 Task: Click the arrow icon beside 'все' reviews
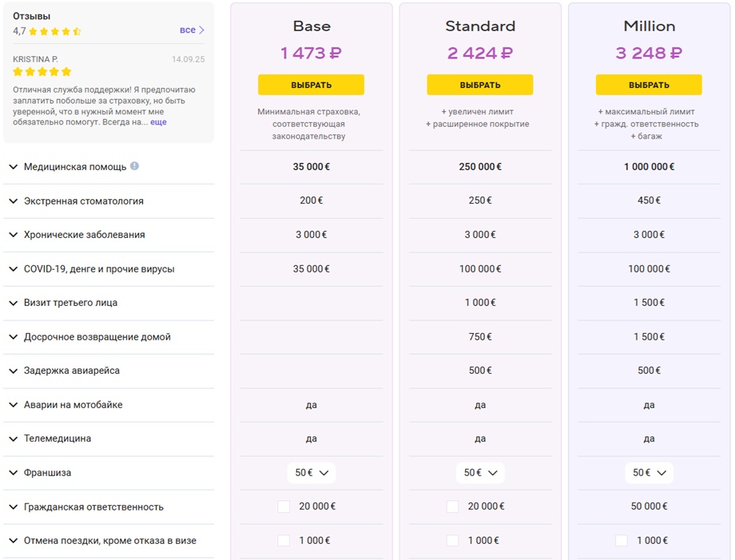(201, 30)
